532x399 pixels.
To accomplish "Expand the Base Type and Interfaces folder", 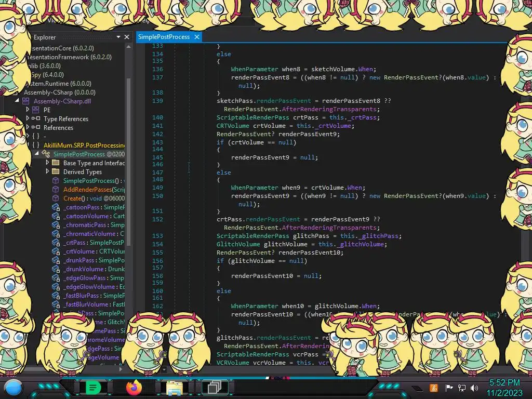I will click(x=47, y=163).
